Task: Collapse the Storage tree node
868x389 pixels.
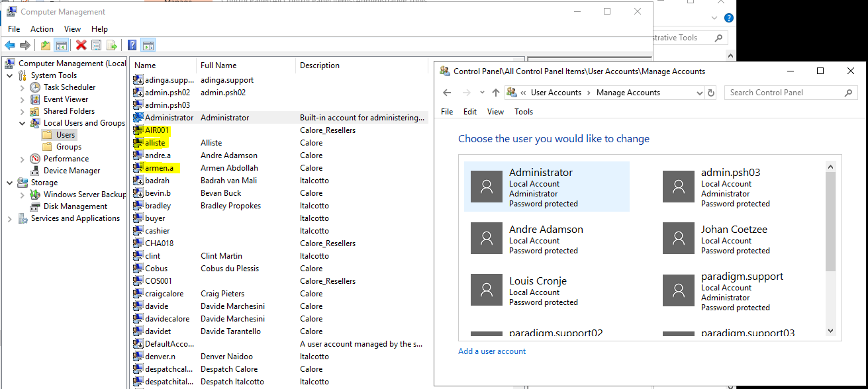Action: [10, 183]
